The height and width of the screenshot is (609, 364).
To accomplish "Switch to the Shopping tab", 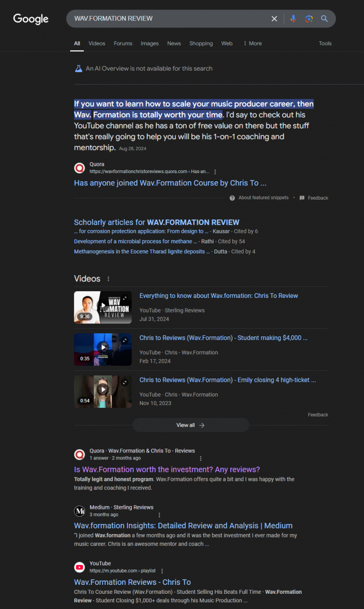I will tap(201, 43).
